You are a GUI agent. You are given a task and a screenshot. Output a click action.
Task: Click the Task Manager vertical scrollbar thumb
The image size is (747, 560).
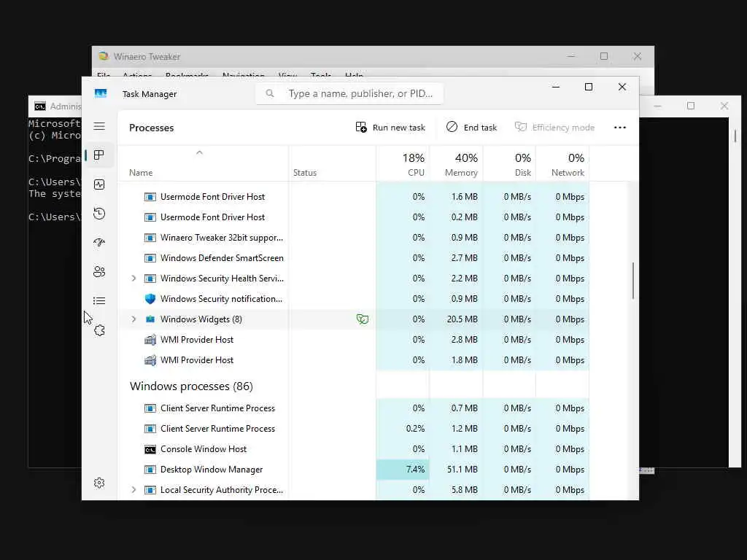point(633,281)
